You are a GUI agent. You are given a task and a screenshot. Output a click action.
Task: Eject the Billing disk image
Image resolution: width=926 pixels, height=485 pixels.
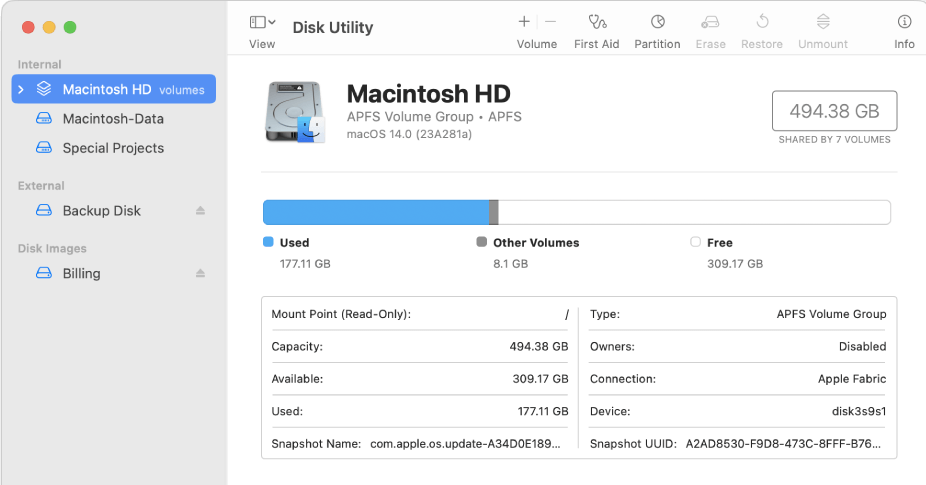[200, 274]
